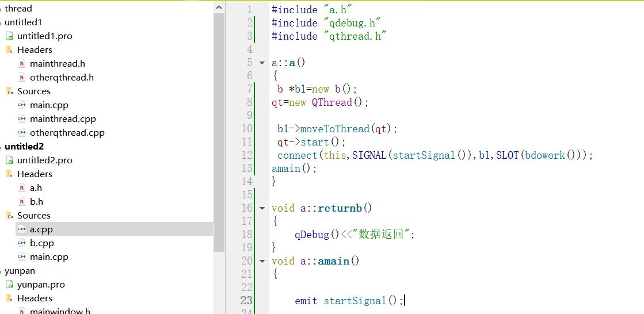Select the untitled2 project node
This screenshot has height=314, width=644.
(24, 147)
